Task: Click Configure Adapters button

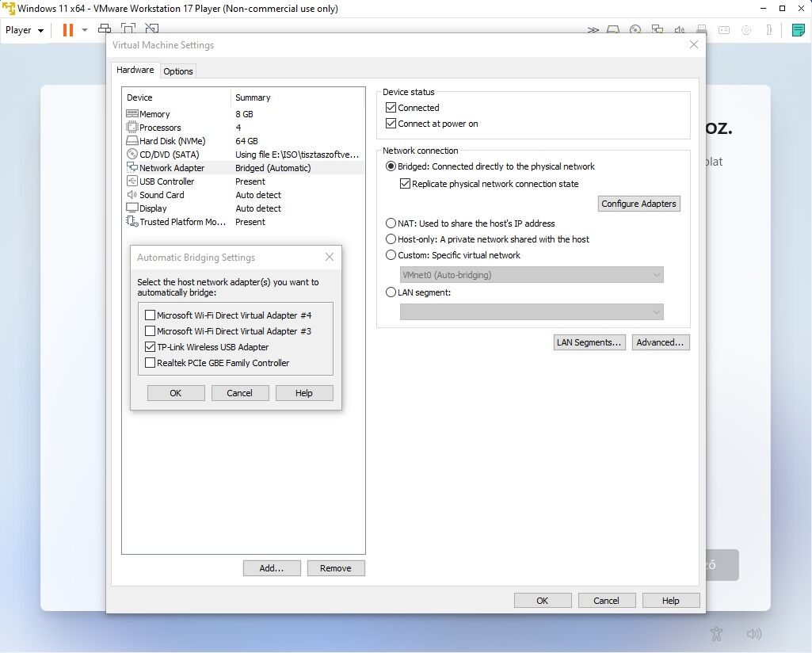Action: pos(639,204)
